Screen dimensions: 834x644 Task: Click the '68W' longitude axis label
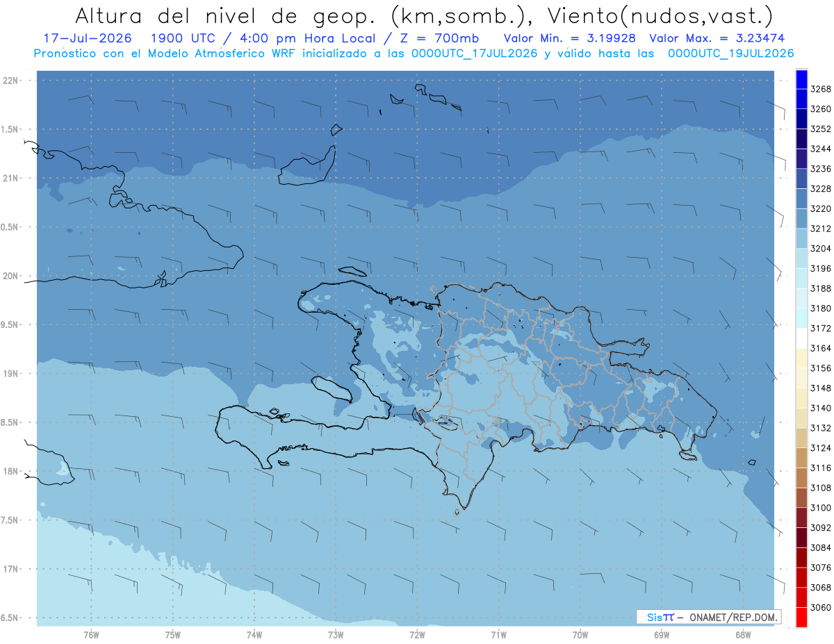pyautogui.click(x=743, y=635)
